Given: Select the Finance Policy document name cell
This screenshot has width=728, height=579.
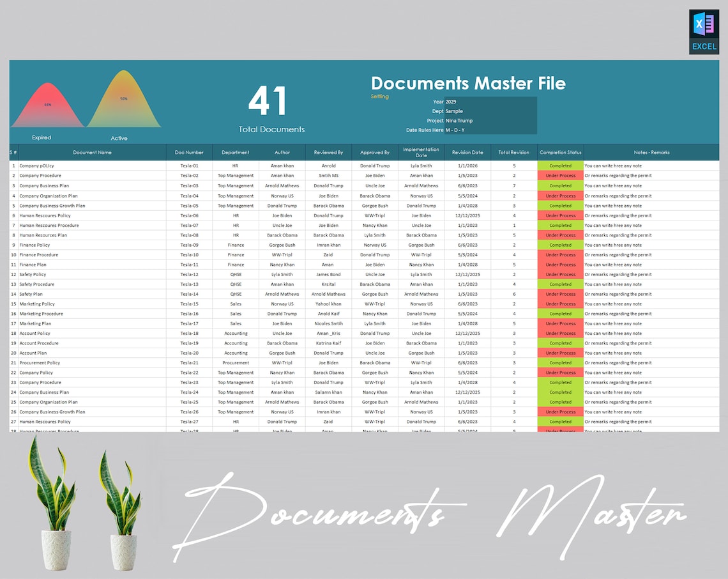Looking at the screenshot, I should tap(92, 245).
